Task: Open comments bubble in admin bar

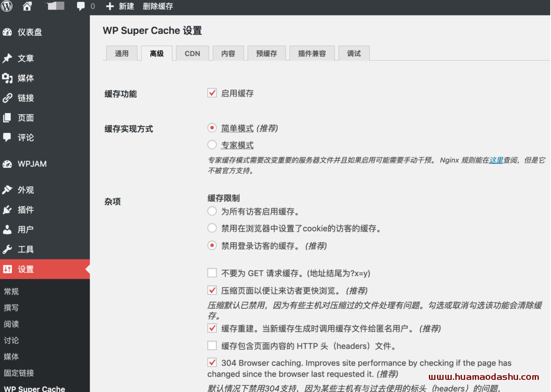Action: tap(81, 6)
